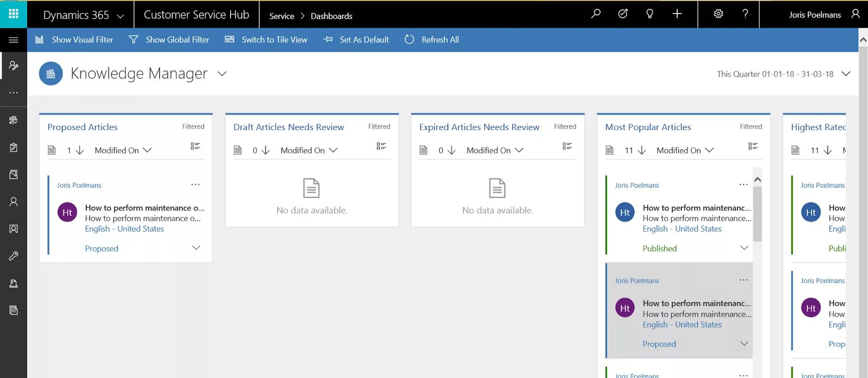Open This Quarter date range dropdown
The width and height of the screenshot is (868, 378).
click(x=846, y=74)
